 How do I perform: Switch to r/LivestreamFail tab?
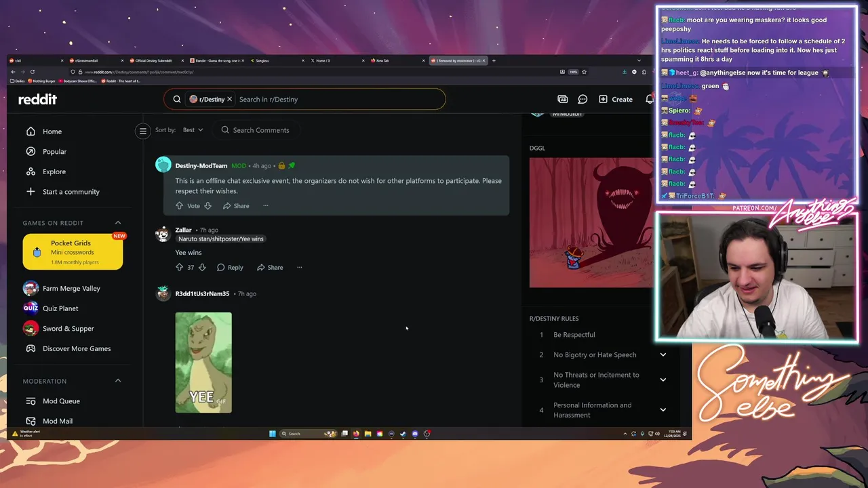(x=94, y=61)
